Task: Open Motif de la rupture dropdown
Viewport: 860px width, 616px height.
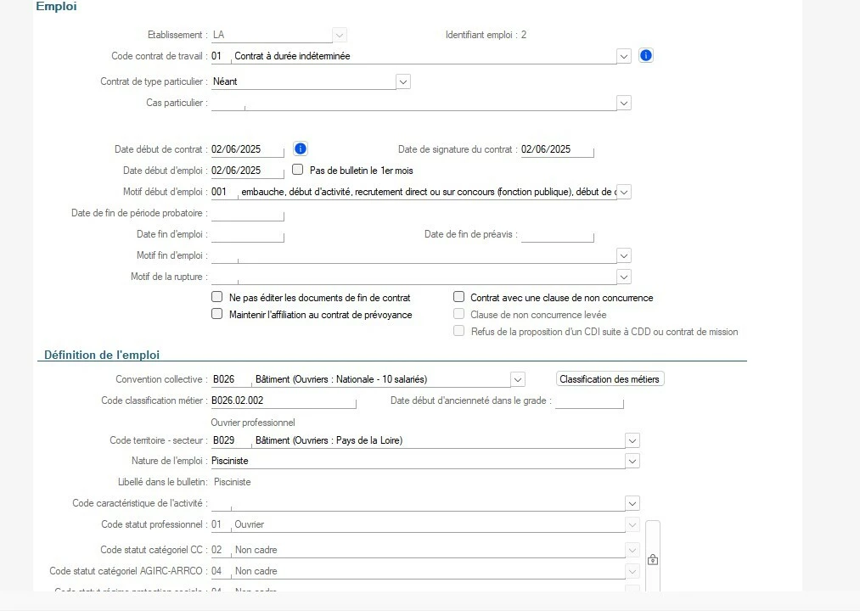Action: [x=624, y=277]
